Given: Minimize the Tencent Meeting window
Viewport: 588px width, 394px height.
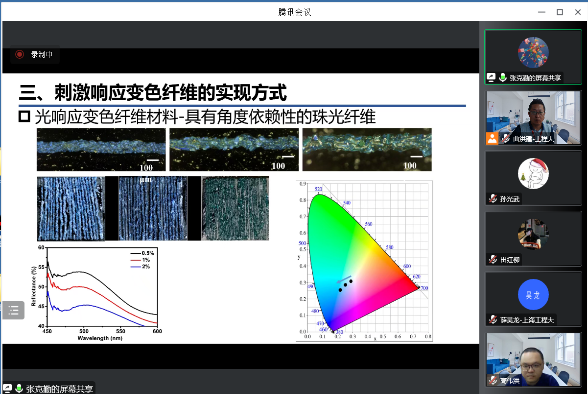Looking at the screenshot, I should pos(542,12).
